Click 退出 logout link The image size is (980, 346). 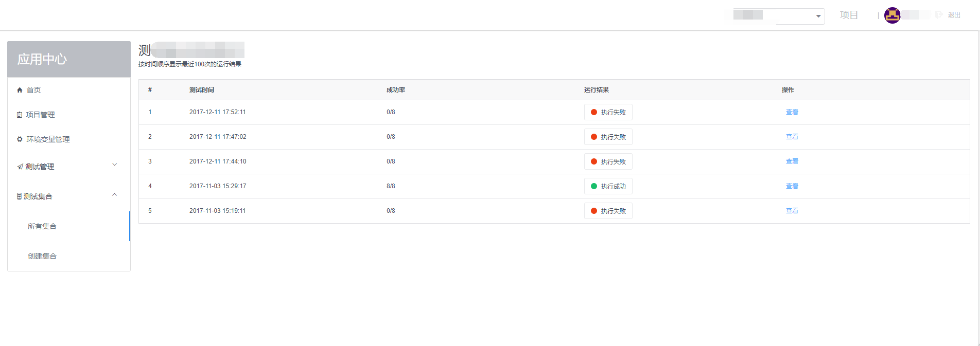coord(954,15)
